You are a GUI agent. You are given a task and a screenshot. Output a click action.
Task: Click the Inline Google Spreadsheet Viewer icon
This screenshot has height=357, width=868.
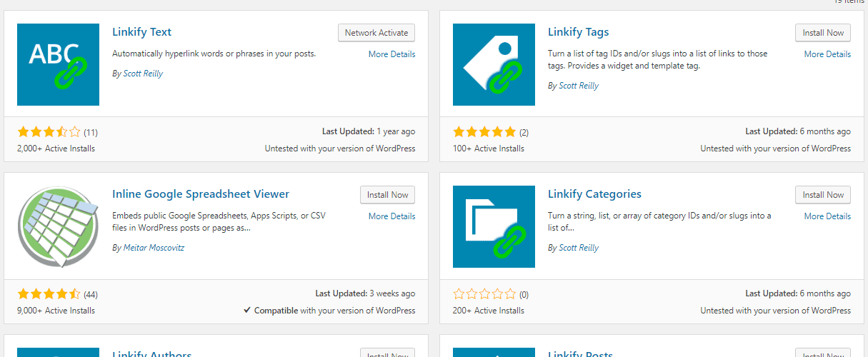(58, 226)
